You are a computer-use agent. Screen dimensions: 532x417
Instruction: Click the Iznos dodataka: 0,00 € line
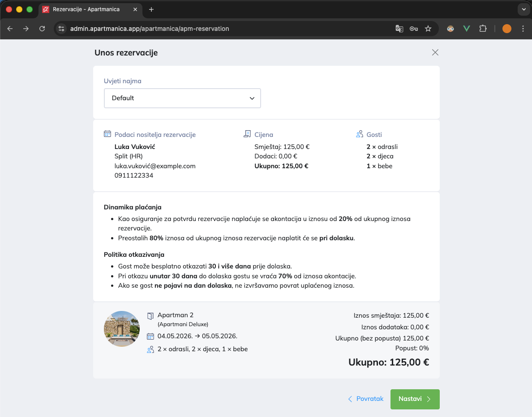(395, 327)
